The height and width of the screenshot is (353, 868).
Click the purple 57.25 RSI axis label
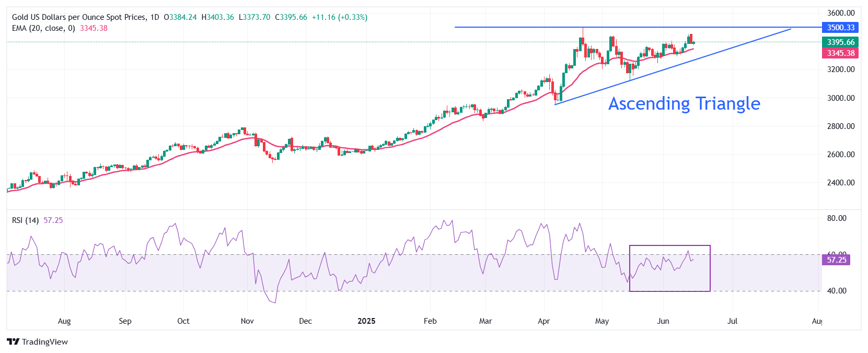(836, 260)
